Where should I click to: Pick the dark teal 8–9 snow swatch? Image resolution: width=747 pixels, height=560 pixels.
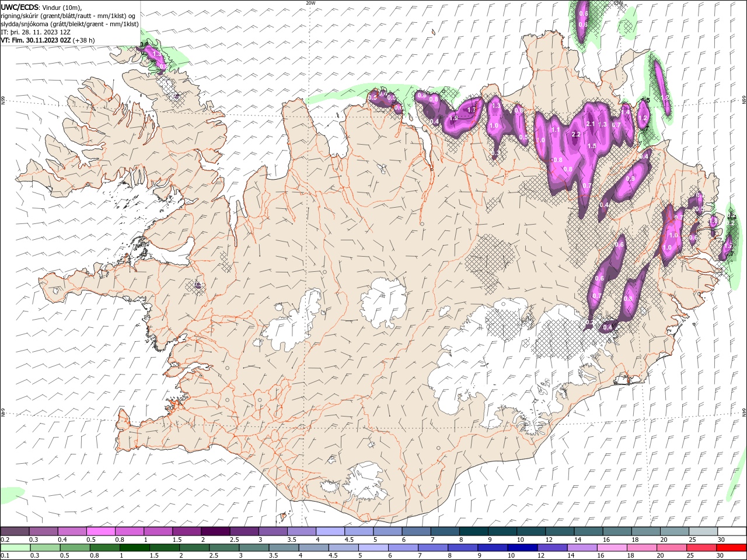[473, 531]
